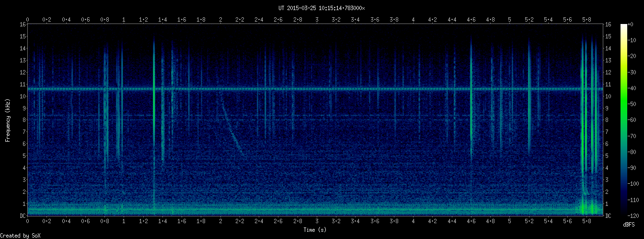The height and width of the screenshot is (239, 644).
Task: Click "16" on the left frequency axis
Action: (23, 24)
